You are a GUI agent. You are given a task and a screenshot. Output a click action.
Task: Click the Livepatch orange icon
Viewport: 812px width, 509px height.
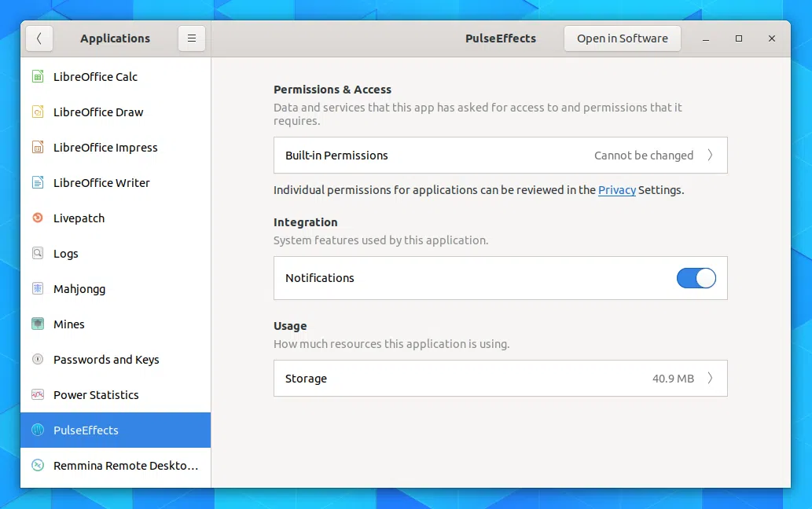[38, 218]
